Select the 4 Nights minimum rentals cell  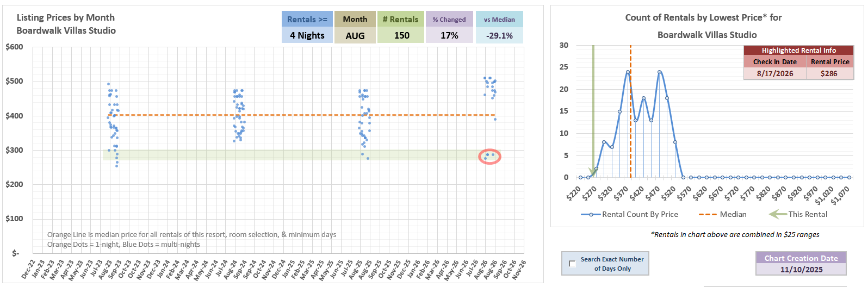(x=307, y=35)
